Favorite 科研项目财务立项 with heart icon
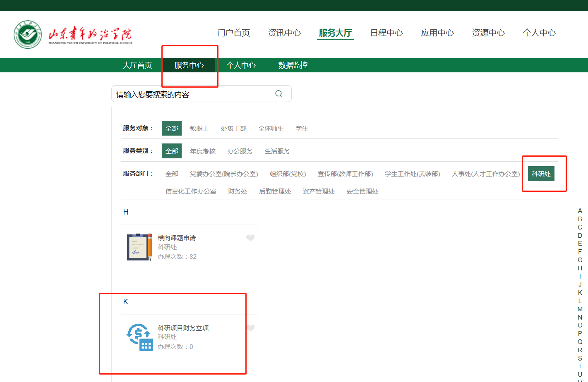The width and height of the screenshot is (588, 382). click(x=250, y=328)
